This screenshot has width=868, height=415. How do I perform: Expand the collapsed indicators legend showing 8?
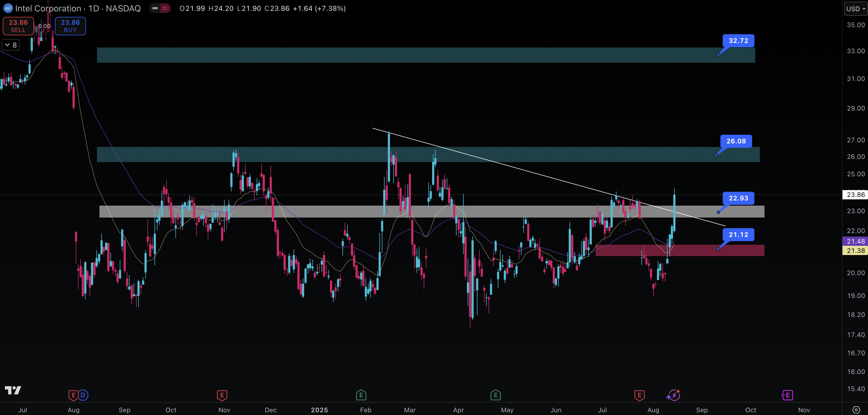(x=11, y=45)
